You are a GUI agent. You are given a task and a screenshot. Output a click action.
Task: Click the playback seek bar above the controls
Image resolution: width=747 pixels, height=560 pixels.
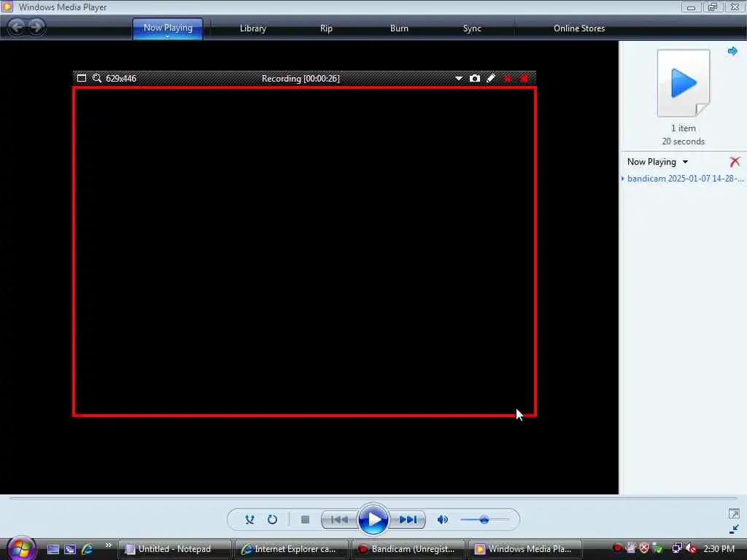[373, 499]
